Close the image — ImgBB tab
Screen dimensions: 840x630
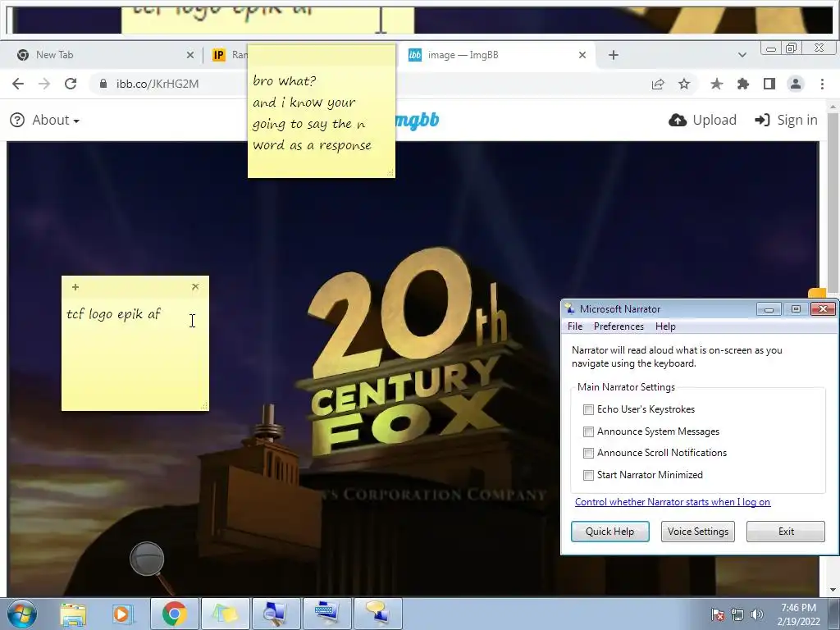click(x=582, y=55)
